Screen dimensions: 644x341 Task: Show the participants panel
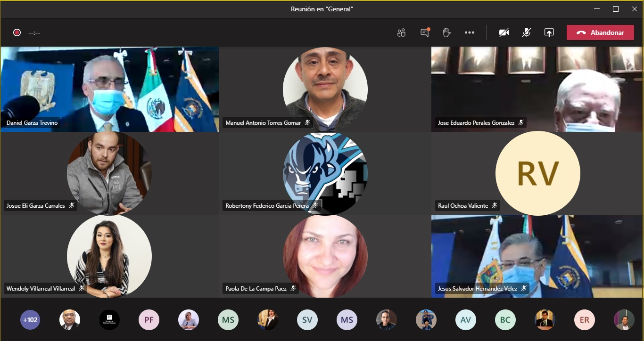(x=401, y=32)
